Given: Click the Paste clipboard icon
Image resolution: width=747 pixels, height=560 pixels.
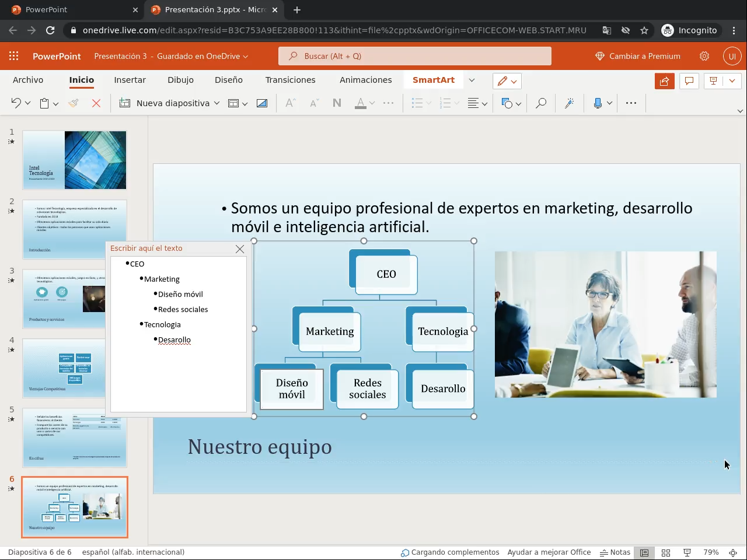Looking at the screenshot, I should click(44, 103).
